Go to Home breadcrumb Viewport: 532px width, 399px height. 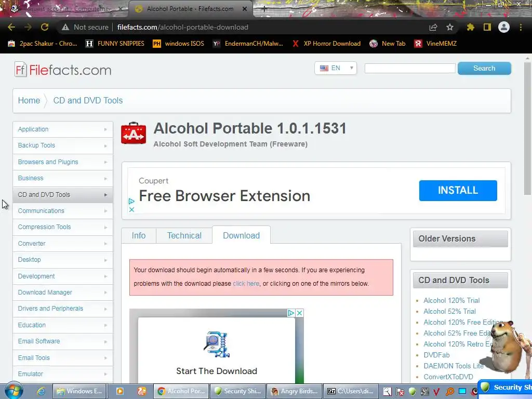coord(29,100)
